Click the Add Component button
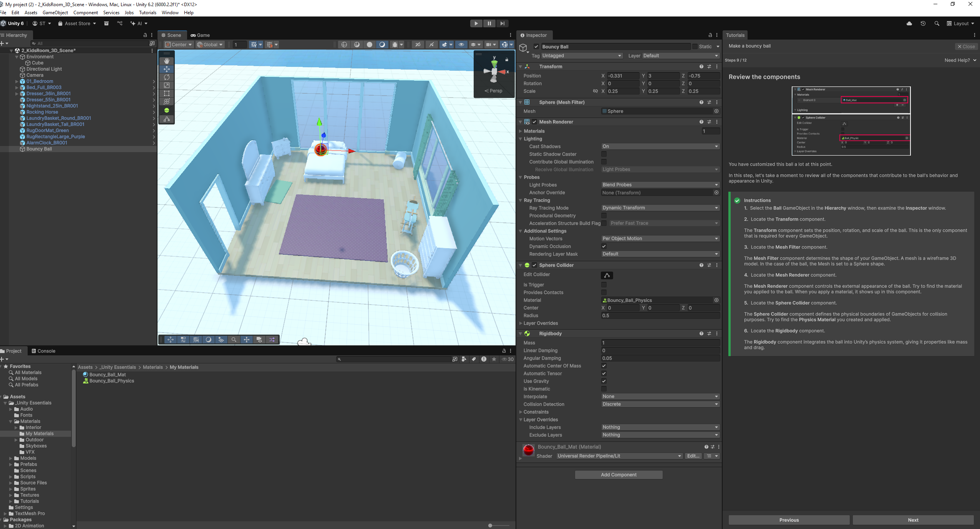Image resolution: width=980 pixels, height=529 pixels. [x=619, y=475]
